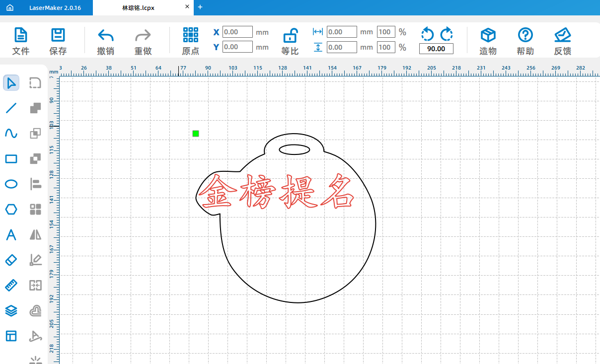Select the rectangle shape tool
The height and width of the screenshot is (364, 600).
point(11,159)
